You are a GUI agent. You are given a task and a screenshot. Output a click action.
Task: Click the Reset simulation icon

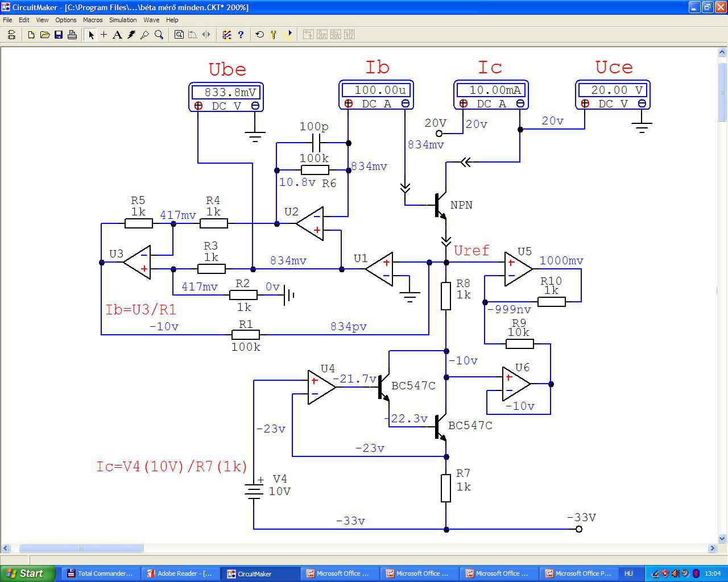tap(260, 35)
